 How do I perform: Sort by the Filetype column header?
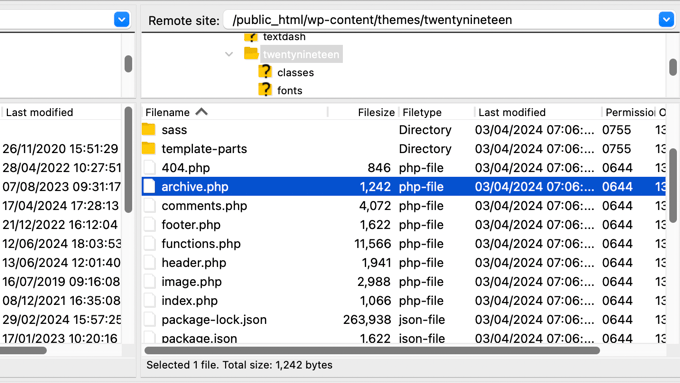tap(422, 112)
